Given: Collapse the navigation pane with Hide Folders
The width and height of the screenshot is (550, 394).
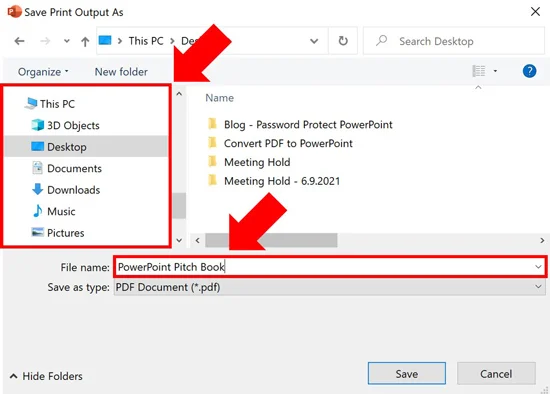Looking at the screenshot, I should pyautogui.click(x=46, y=376).
